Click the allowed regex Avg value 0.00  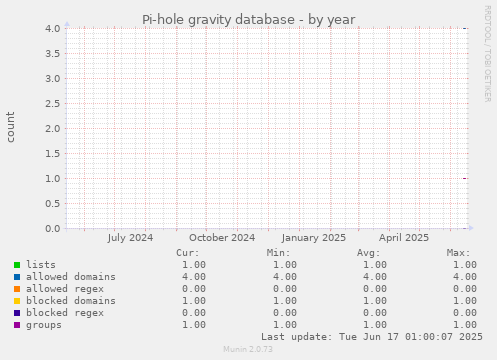tap(375, 289)
